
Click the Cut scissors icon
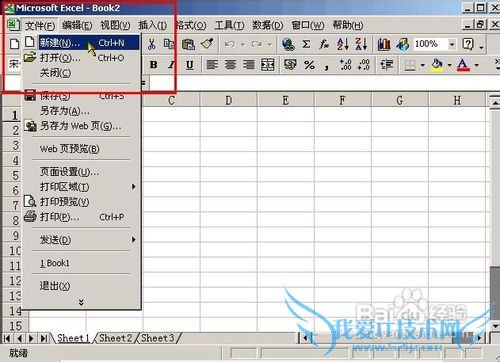tap(152, 44)
